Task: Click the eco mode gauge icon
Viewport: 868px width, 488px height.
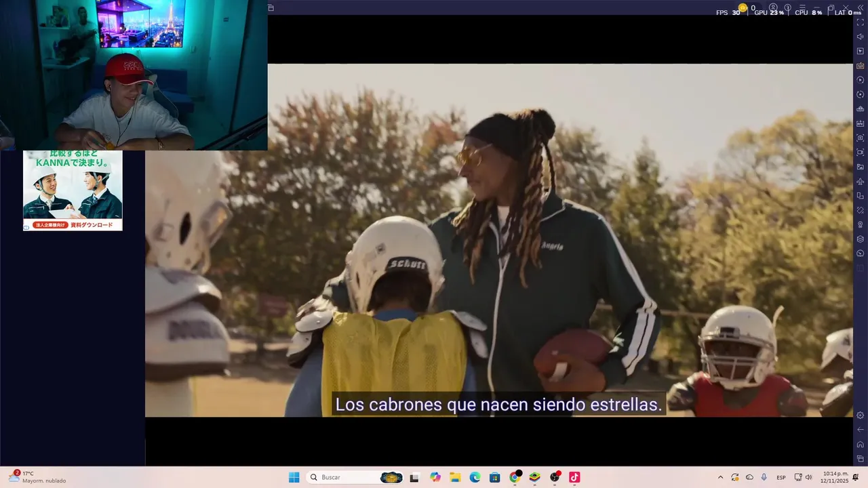Action: pyautogui.click(x=861, y=253)
